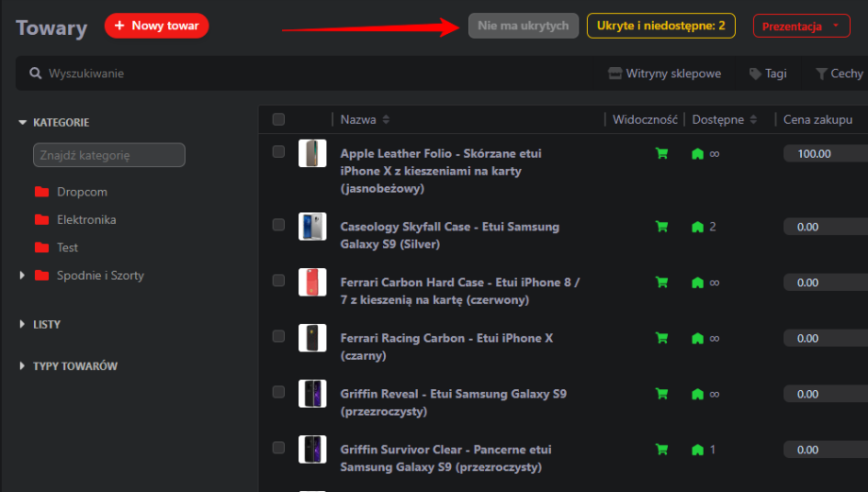Screen dimensions: 868x492
Task: Click the Tagi tag icon
Action: (755, 74)
